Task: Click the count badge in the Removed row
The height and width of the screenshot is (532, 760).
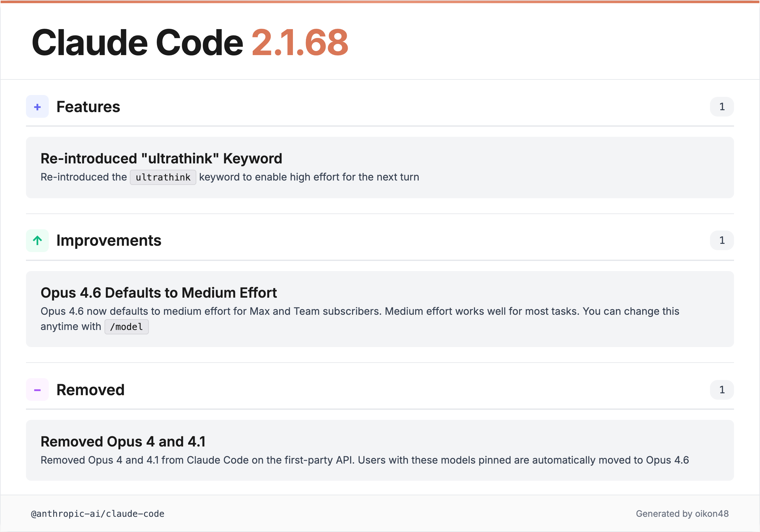Action: (x=722, y=389)
